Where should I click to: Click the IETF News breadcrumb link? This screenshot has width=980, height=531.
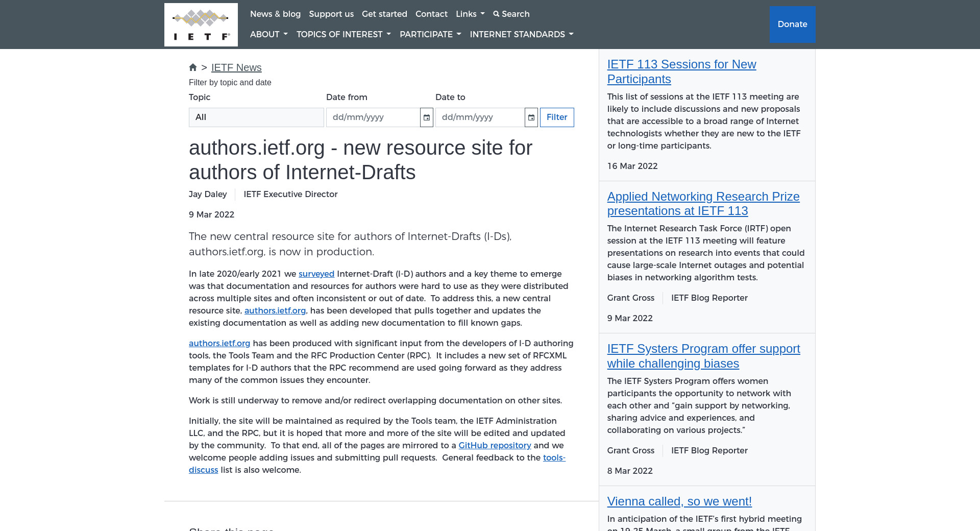pyautogui.click(x=236, y=67)
